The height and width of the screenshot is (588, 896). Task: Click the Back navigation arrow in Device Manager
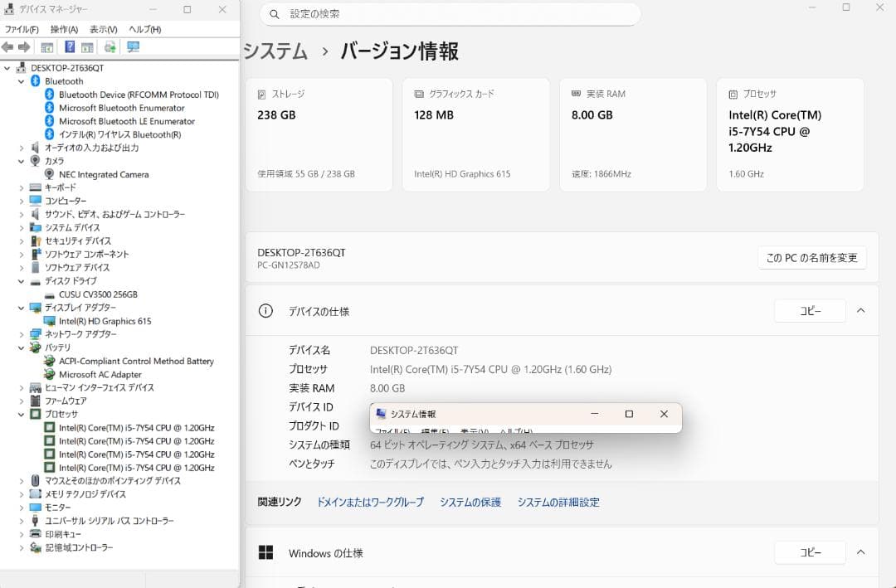7,46
